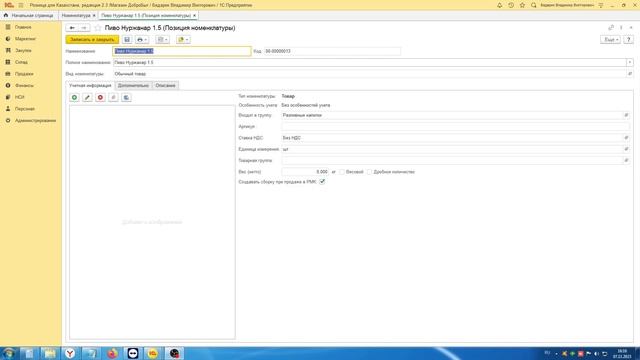Open the Продажи section in sidebar
This screenshot has width=640, height=360.
coord(24,74)
